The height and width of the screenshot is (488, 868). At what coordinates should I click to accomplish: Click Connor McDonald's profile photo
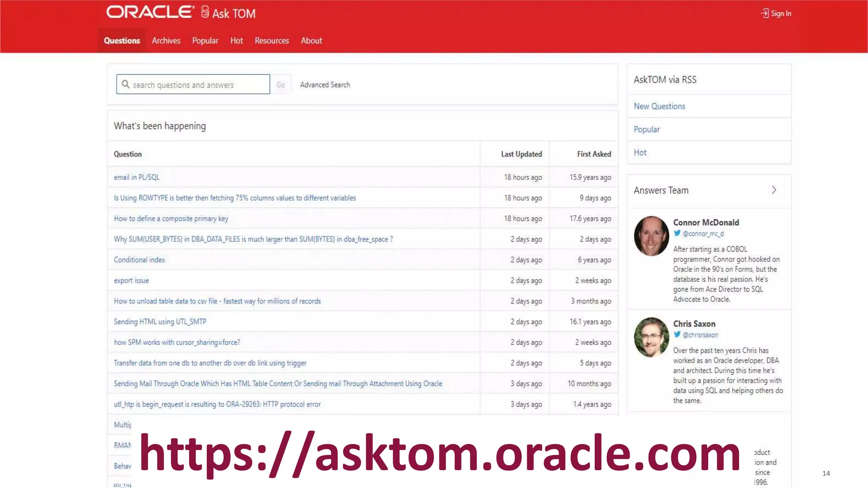651,236
